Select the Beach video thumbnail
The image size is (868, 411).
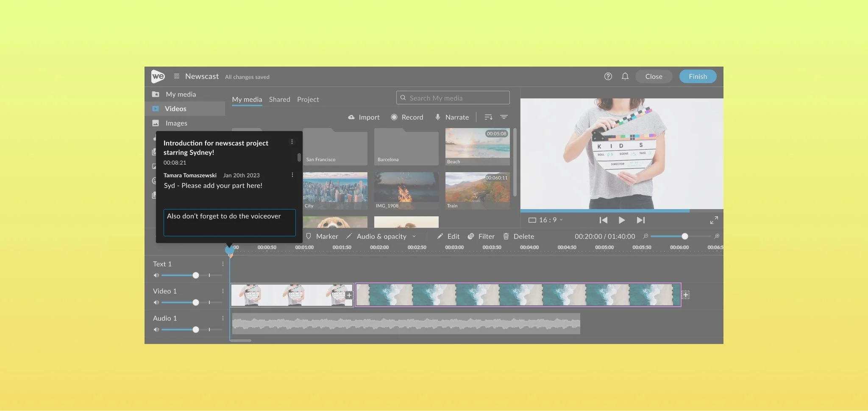477,147
